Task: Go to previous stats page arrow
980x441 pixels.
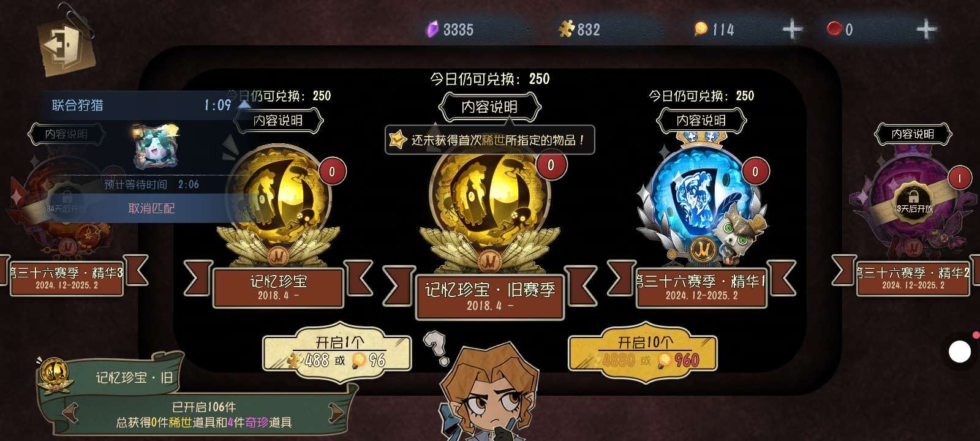Action: click(x=70, y=413)
